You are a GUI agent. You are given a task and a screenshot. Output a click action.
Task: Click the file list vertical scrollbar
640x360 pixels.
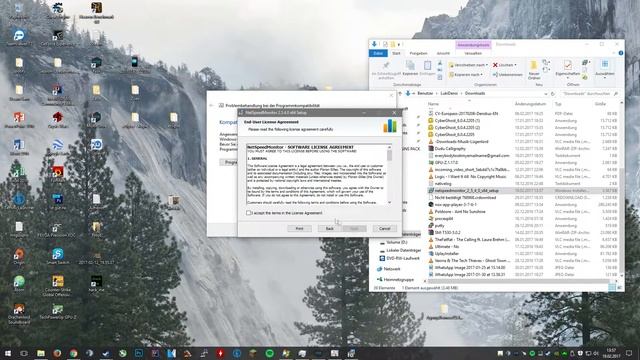pos(621,220)
